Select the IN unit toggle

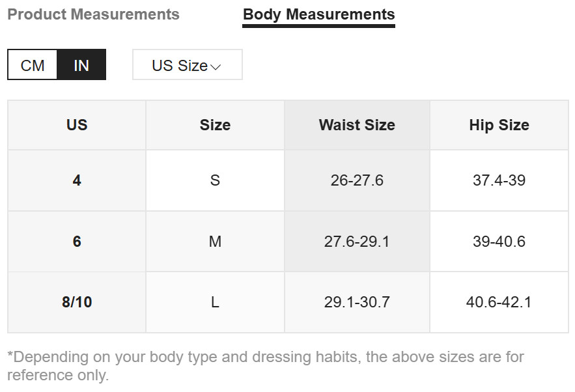(x=81, y=65)
